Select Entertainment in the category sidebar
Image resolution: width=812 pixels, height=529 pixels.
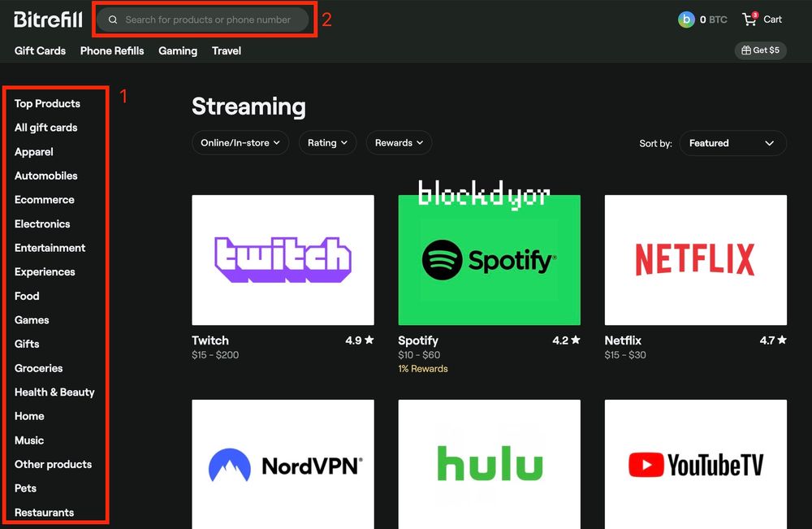click(50, 248)
